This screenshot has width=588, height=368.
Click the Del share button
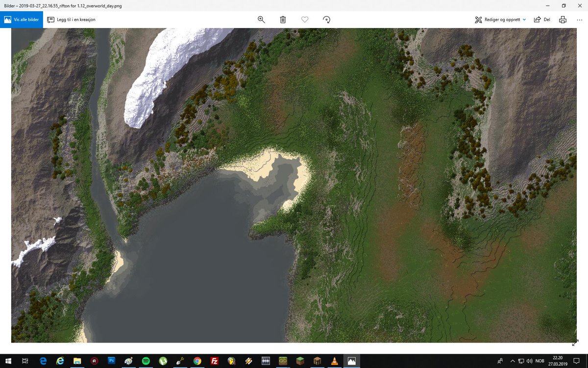(x=542, y=20)
